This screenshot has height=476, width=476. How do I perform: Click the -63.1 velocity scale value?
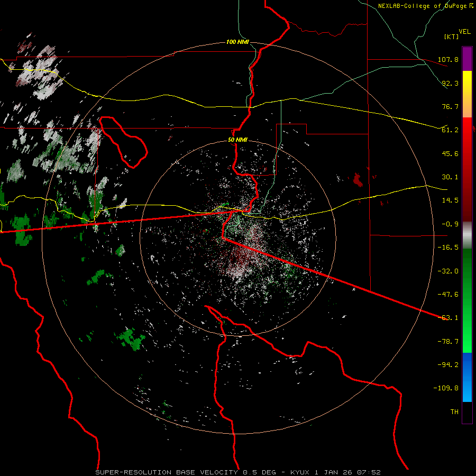tap(448, 318)
